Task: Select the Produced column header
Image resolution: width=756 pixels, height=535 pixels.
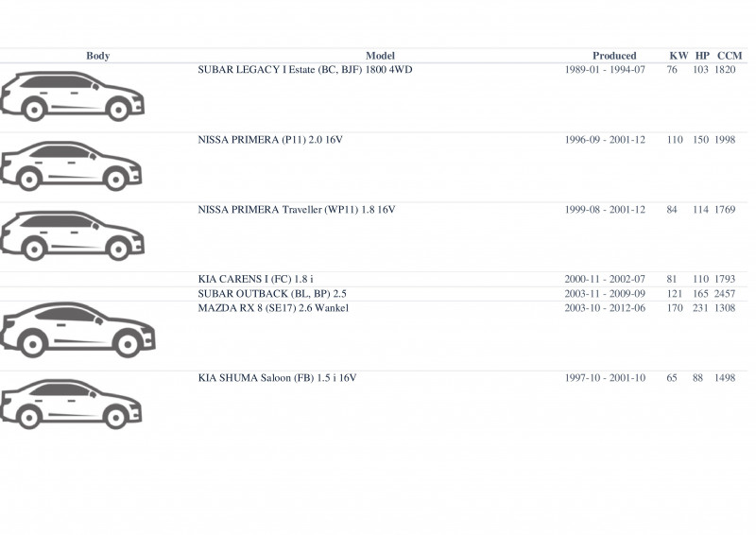Action: 614,56
